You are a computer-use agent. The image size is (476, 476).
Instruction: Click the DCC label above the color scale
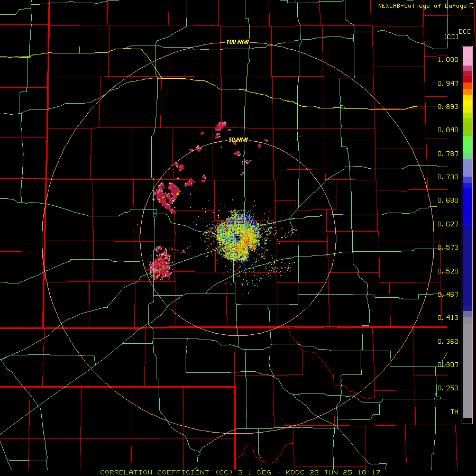click(x=465, y=32)
